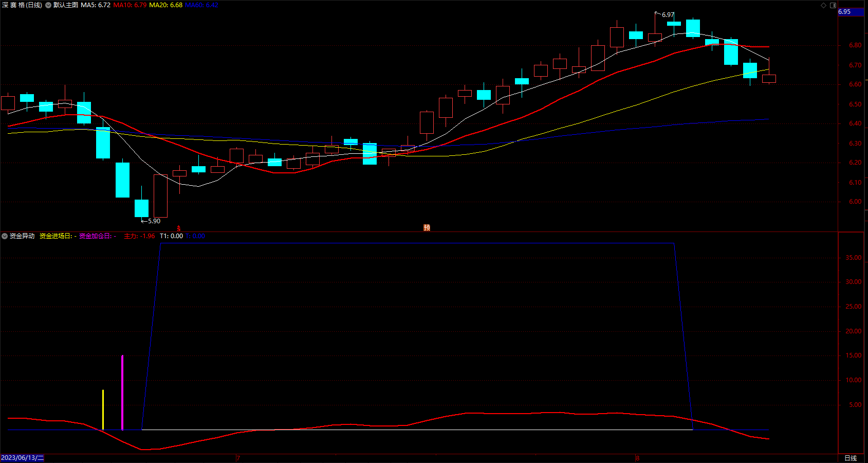Click the yellow 资金进场 signal bar
The height and width of the screenshot is (463, 868).
103,410
